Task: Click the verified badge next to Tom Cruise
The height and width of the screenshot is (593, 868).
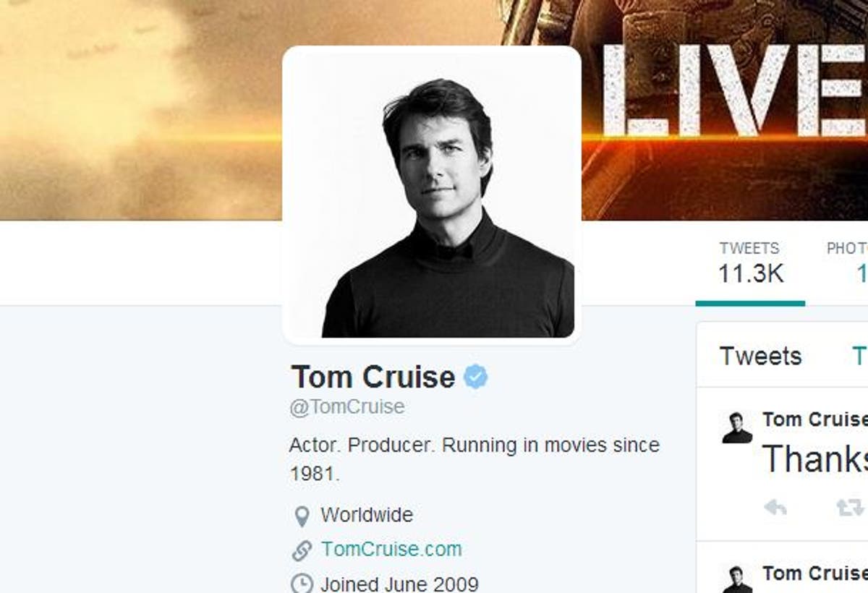Action: click(475, 375)
